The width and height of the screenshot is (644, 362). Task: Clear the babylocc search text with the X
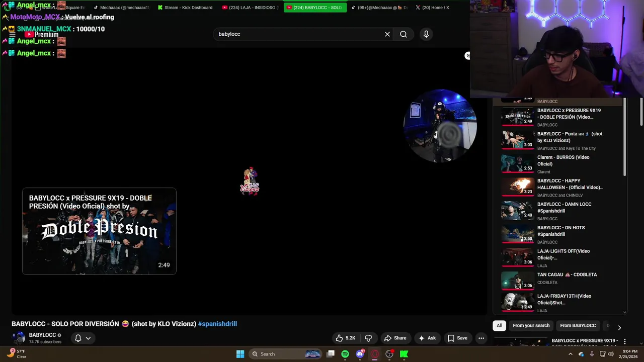point(387,34)
